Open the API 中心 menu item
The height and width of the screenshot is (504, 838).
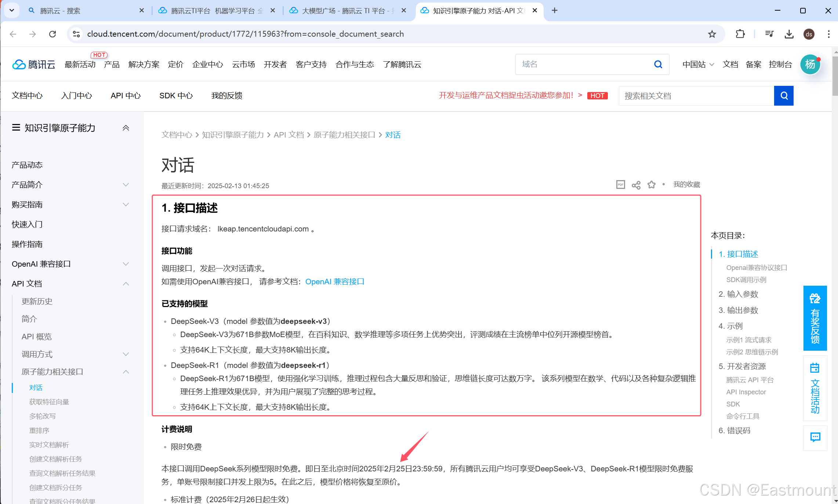click(126, 96)
